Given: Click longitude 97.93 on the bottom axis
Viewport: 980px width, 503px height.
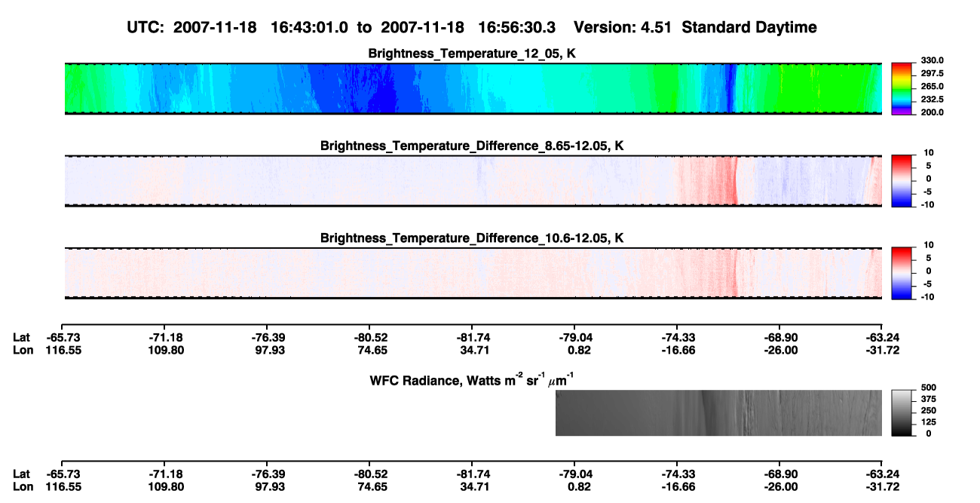Looking at the screenshot, I should coord(267,486).
